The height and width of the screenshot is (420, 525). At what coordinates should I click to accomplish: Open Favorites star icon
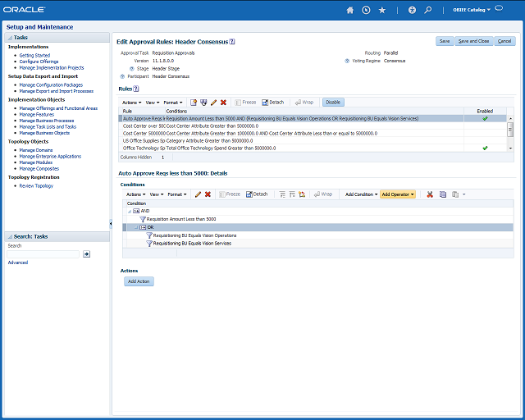point(382,10)
